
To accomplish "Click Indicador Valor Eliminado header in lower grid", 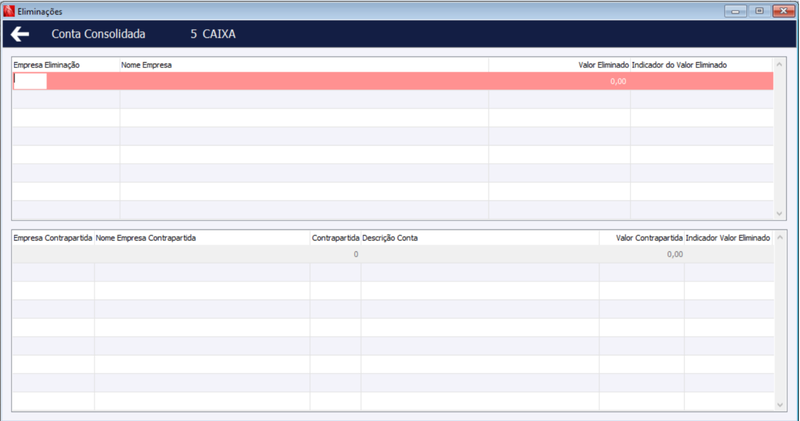I will (x=728, y=238).
